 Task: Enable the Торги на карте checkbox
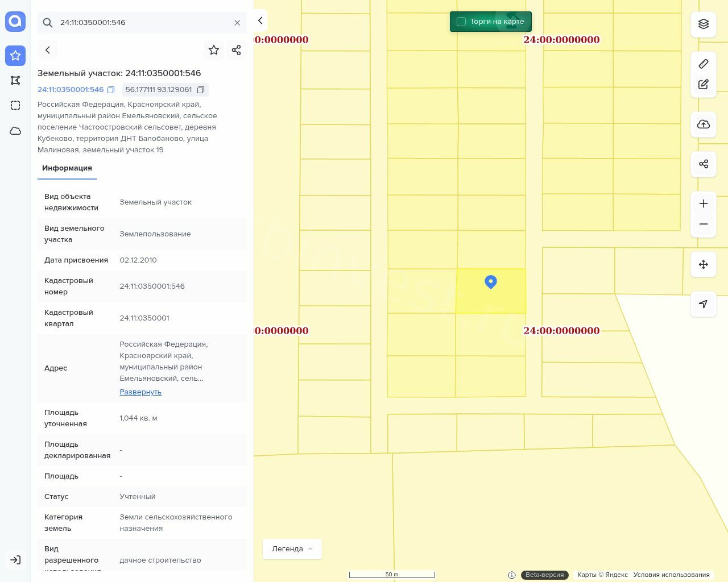click(x=461, y=22)
